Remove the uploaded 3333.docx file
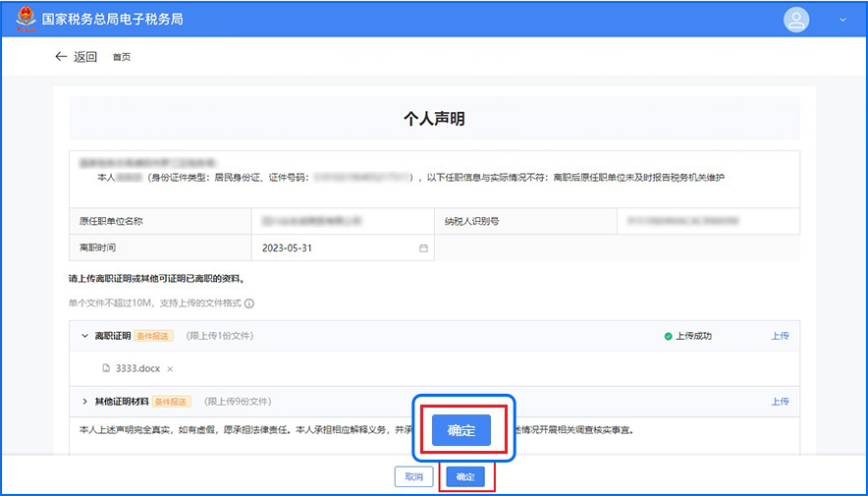Screen dimensions: 868x496 (170, 369)
